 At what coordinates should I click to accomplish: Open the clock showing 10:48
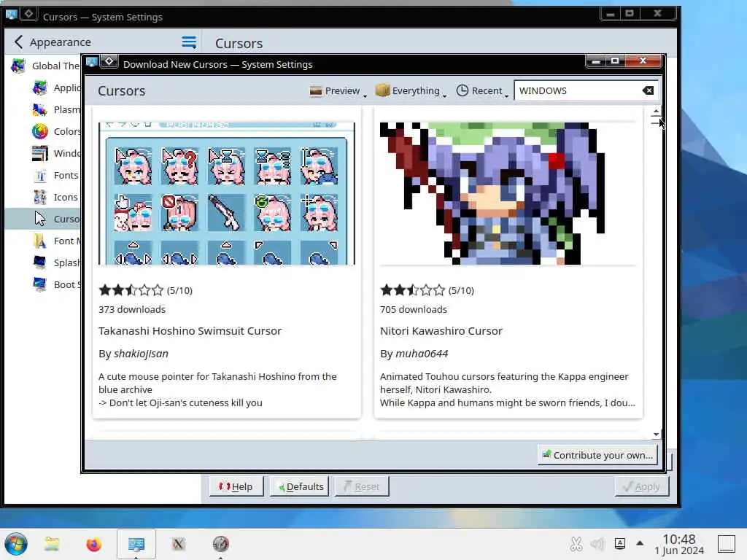pos(679,544)
